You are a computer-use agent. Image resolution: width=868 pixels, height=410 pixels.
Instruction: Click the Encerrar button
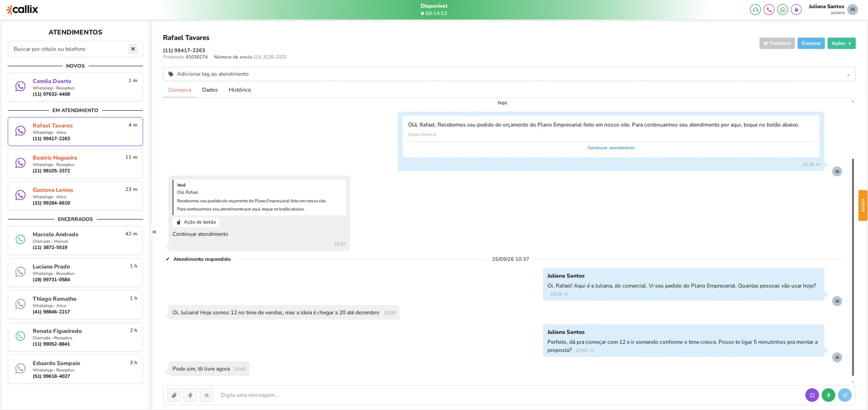tap(811, 43)
